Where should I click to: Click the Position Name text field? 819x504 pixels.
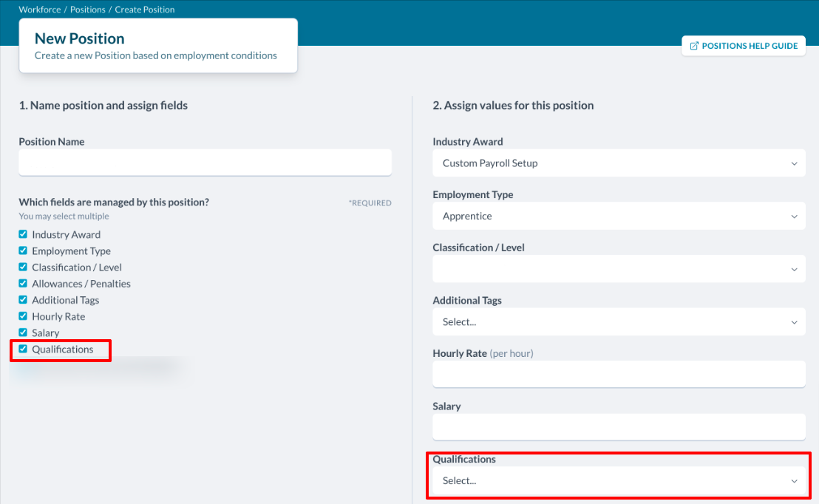click(205, 163)
